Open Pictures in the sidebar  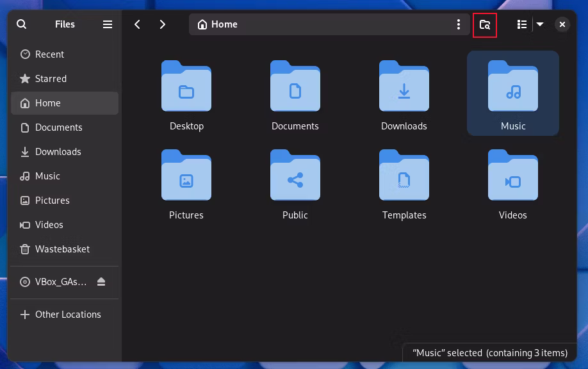[52, 201]
